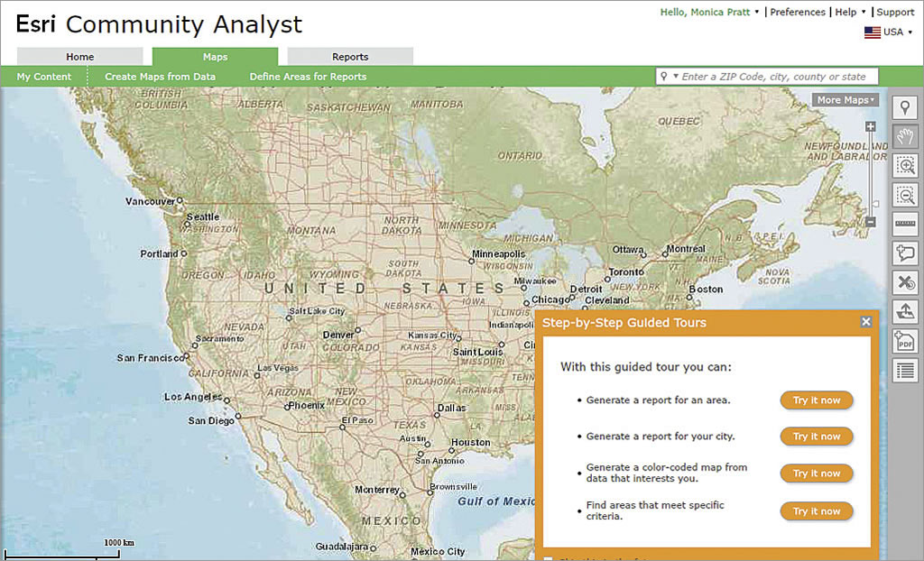Select the location pin tool in right toolbar
924x561 pixels.
905,108
